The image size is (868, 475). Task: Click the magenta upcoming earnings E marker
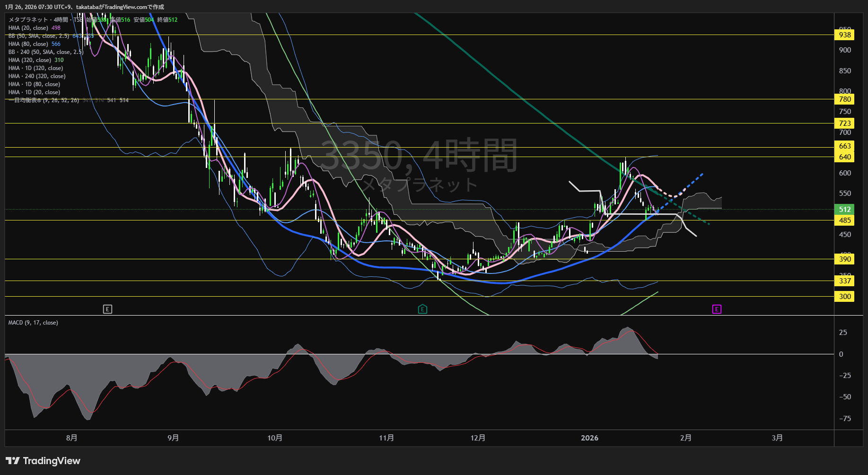(717, 309)
